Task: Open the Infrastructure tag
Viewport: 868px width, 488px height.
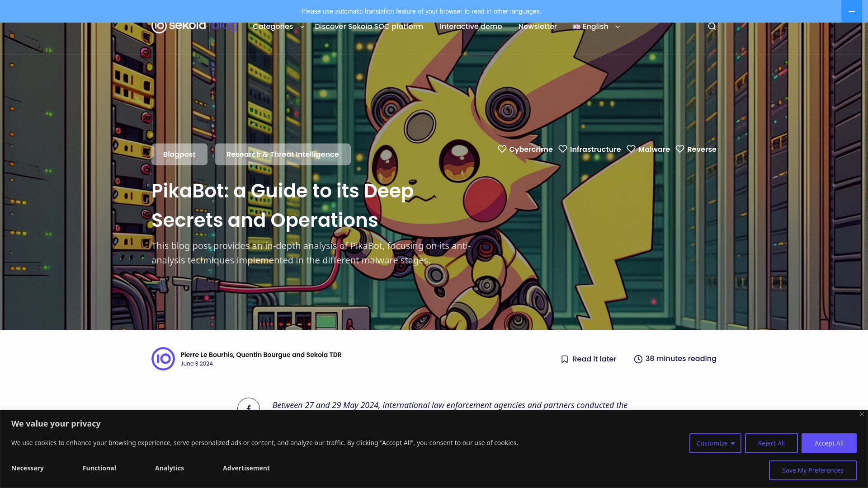Action: tap(595, 150)
